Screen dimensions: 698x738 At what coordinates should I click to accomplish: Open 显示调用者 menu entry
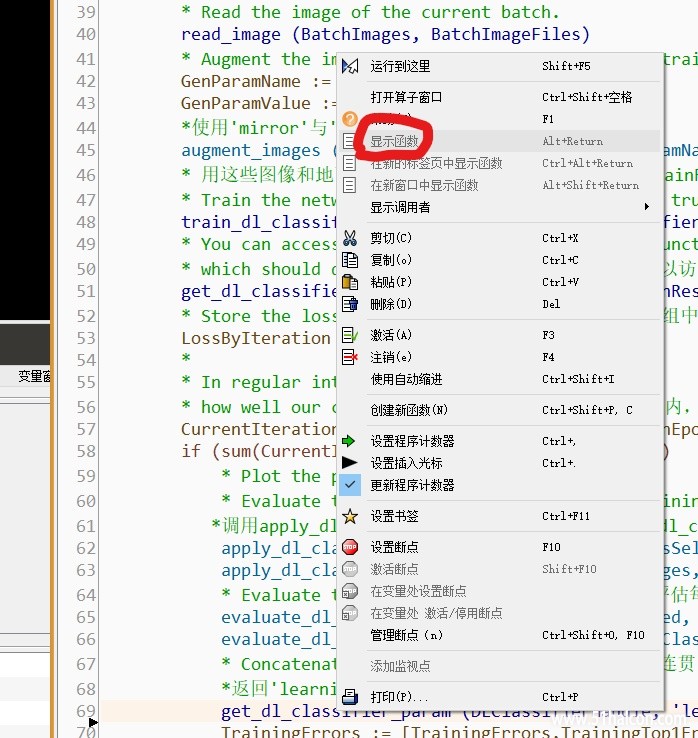pyautogui.click(x=500, y=207)
